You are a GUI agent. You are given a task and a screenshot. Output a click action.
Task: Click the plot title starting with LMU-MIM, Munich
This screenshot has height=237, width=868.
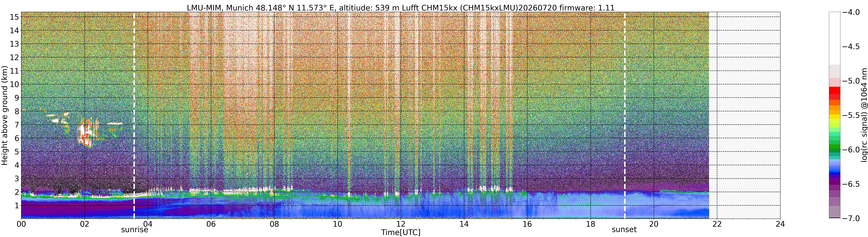coord(401,7)
